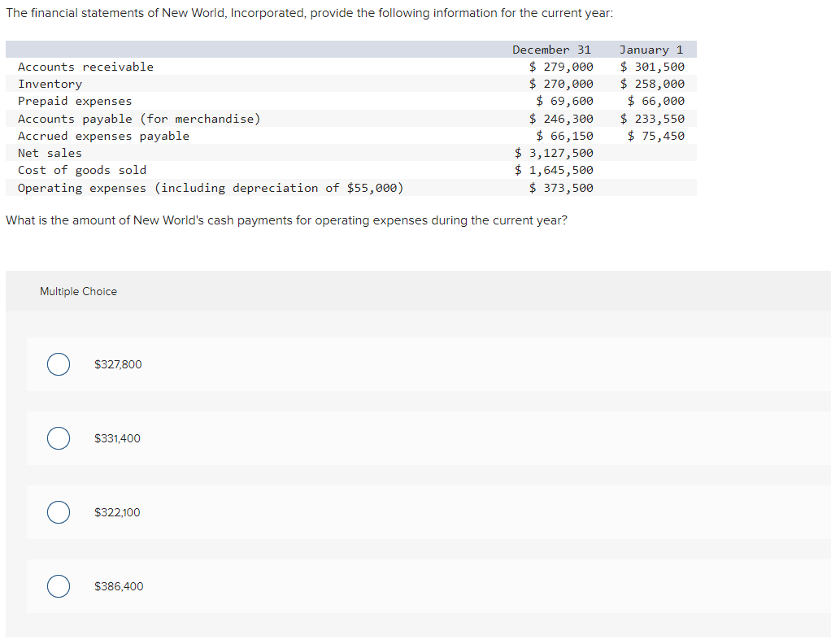Click the $ 373,500 operating expenses value

click(561, 188)
